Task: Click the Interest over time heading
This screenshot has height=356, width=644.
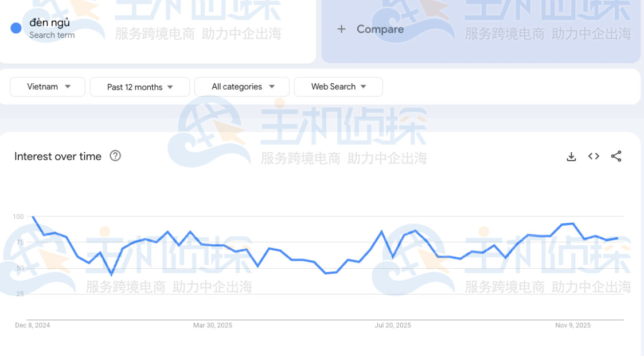Action: pyautogui.click(x=57, y=156)
